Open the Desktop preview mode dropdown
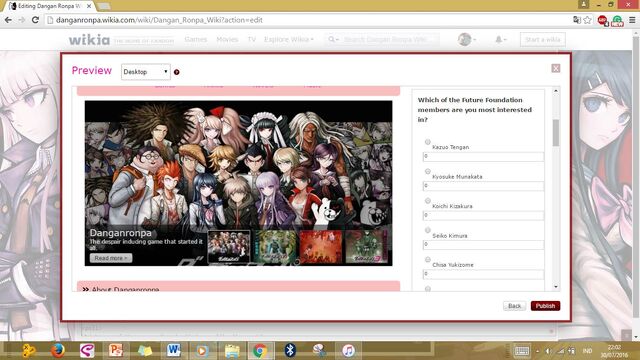 [x=146, y=72]
